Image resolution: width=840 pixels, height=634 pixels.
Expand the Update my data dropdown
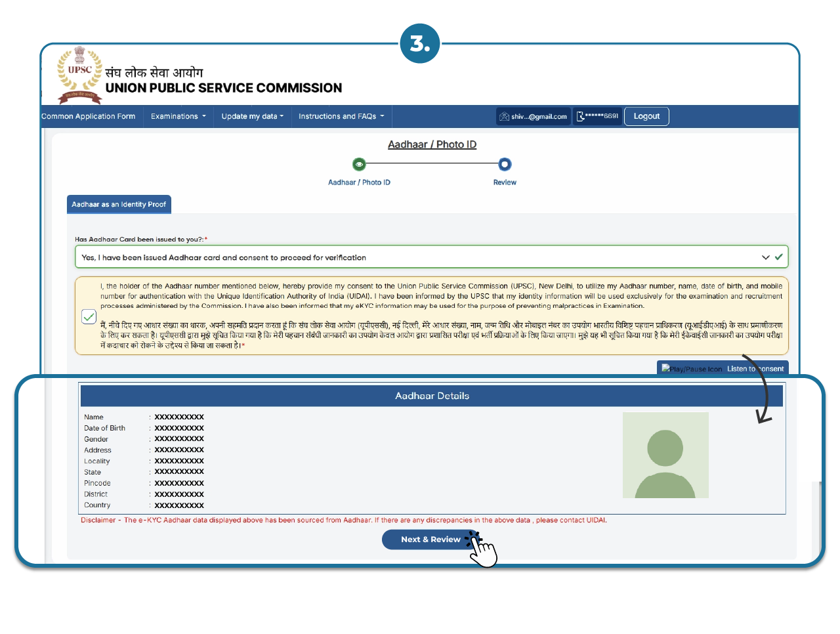[x=252, y=116]
